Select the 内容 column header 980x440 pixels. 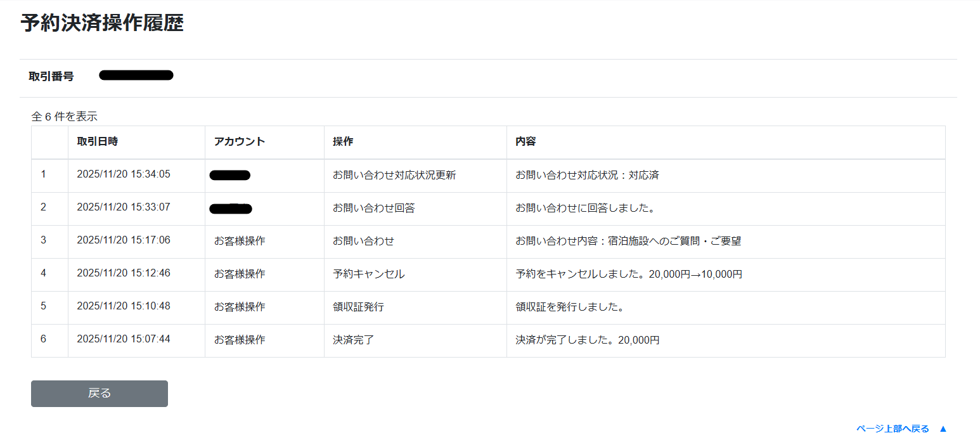tap(525, 141)
